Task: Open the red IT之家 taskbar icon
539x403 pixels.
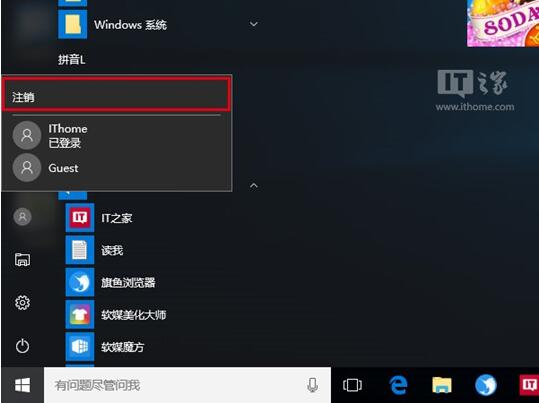Action: point(529,385)
